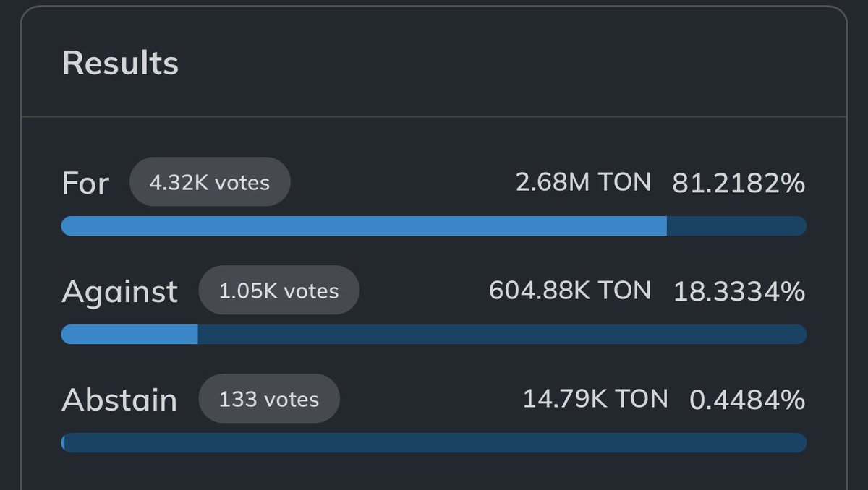This screenshot has width=868, height=490.
Task: Click the Abstain bar's tiny filled start
Action: [x=63, y=442]
